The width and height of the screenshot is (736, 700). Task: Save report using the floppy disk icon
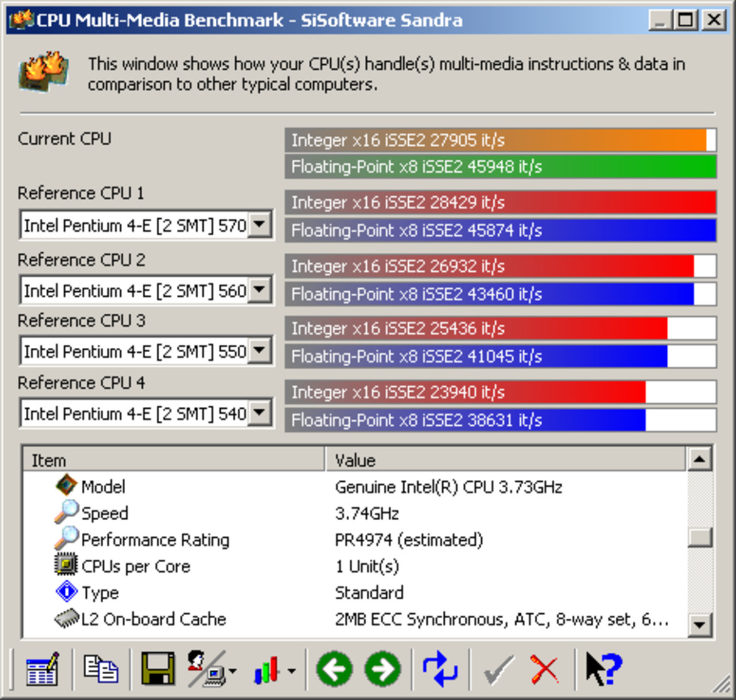pyautogui.click(x=158, y=669)
